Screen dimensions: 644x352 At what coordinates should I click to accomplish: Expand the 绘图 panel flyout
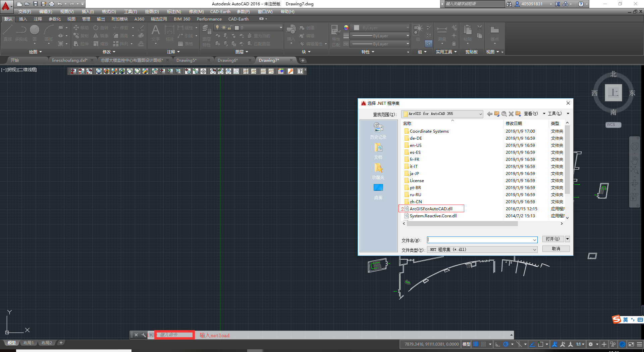click(x=36, y=52)
